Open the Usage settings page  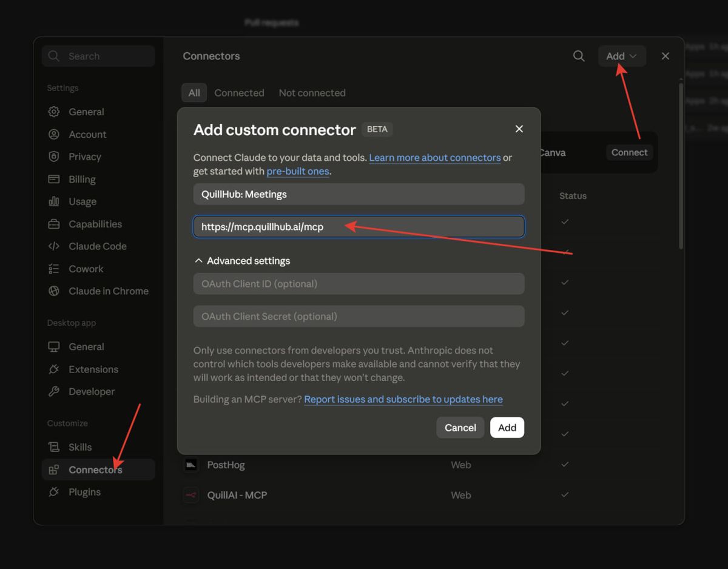pyautogui.click(x=98, y=201)
